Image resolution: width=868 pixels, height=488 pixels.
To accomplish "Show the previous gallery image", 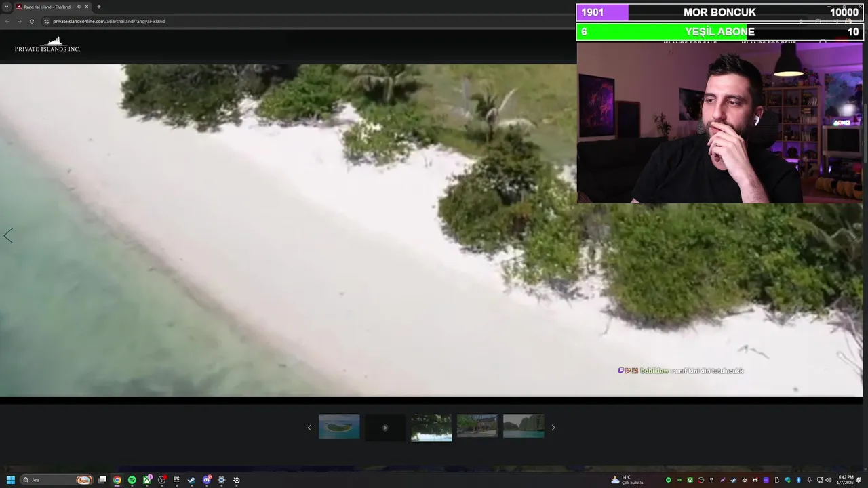I will pos(8,236).
